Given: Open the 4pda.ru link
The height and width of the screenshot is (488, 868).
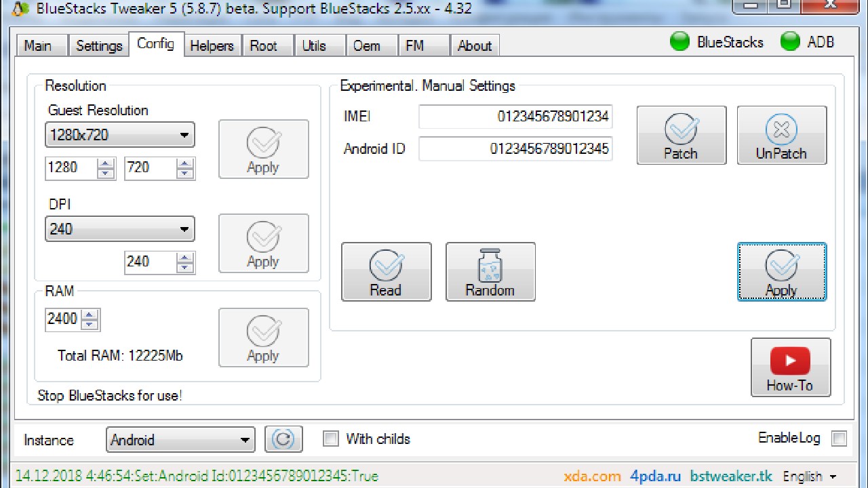Looking at the screenshot, I should click(655, 476).
